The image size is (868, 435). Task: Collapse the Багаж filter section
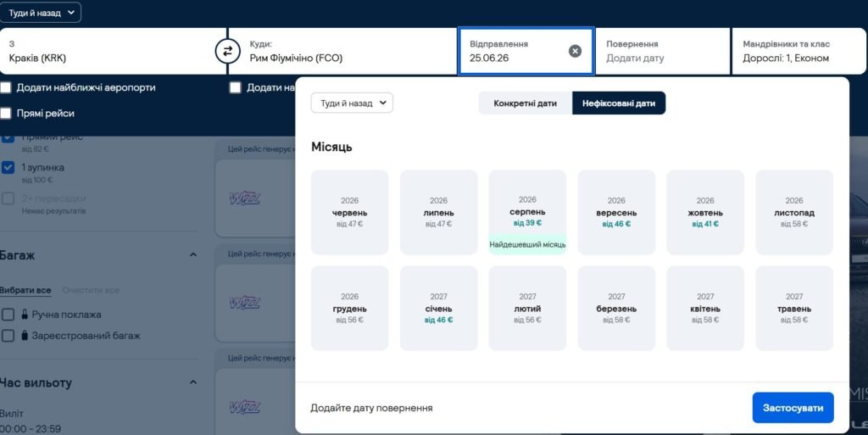tap(192, 254)
